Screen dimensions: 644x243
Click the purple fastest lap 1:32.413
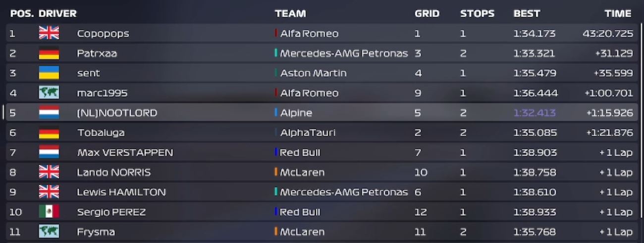(x=535, y=113)
